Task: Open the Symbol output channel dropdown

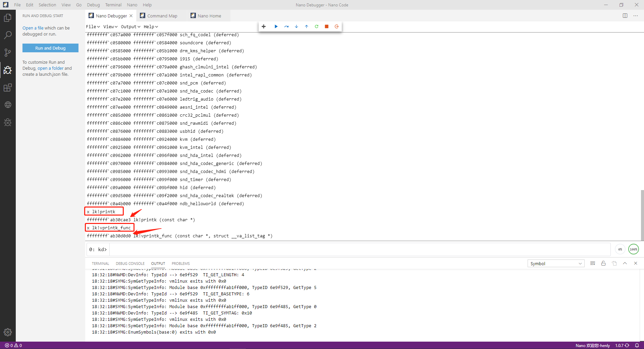Action: point(555,264)
